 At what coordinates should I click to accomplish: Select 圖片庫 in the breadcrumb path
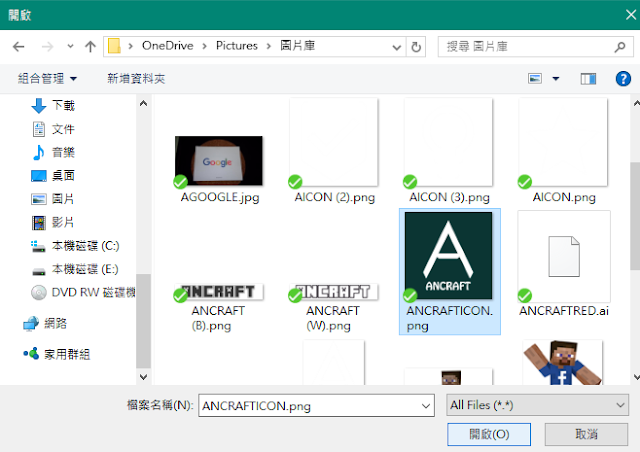tap(298, 46)
